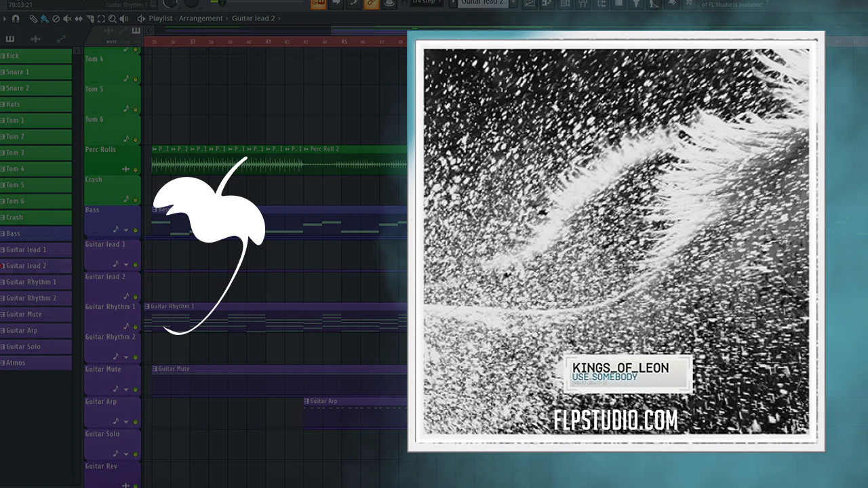
Task: Open the Guitar Solo track dropdown arrow
Action: click(x=125, y=454)
